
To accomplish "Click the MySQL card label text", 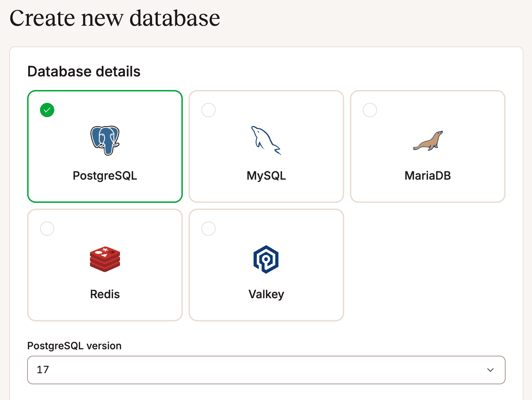I will (x=266, y=176).
